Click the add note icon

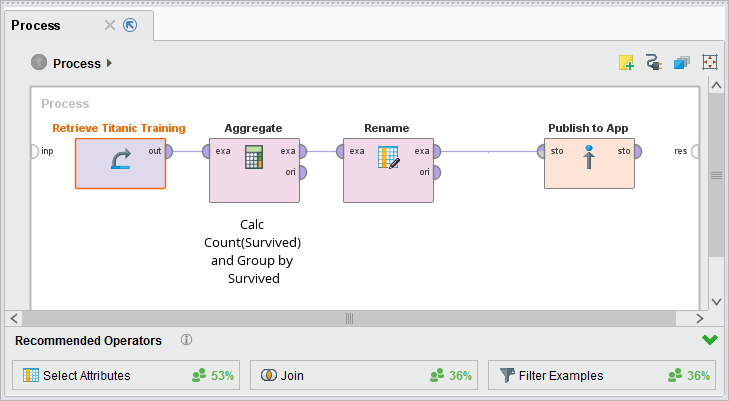627,63
